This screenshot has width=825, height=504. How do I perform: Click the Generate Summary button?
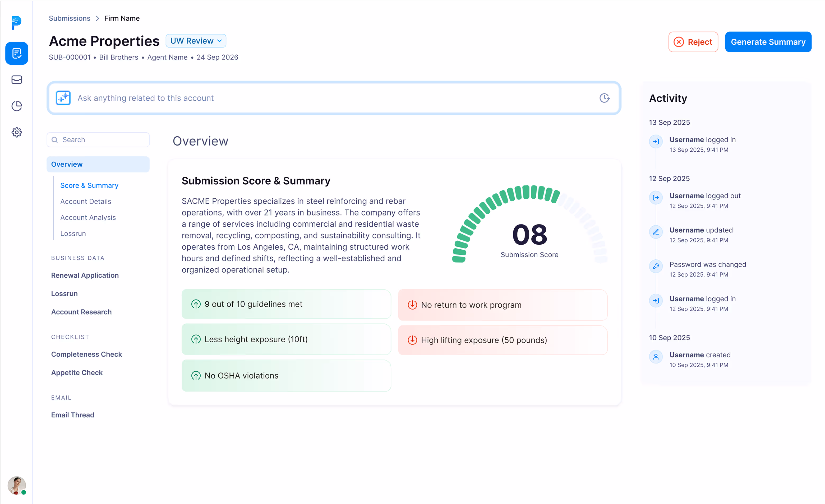coord(768,41)
